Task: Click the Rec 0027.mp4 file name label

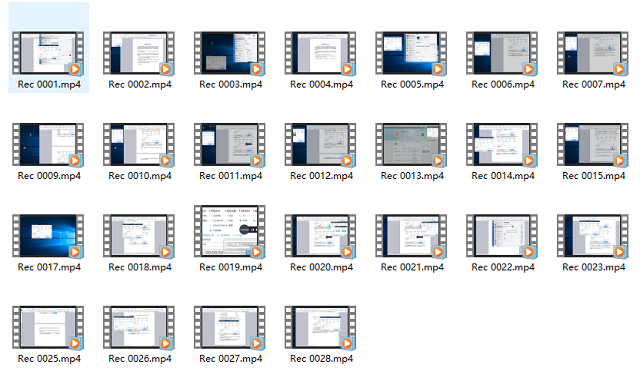Action: coord(231,358)
